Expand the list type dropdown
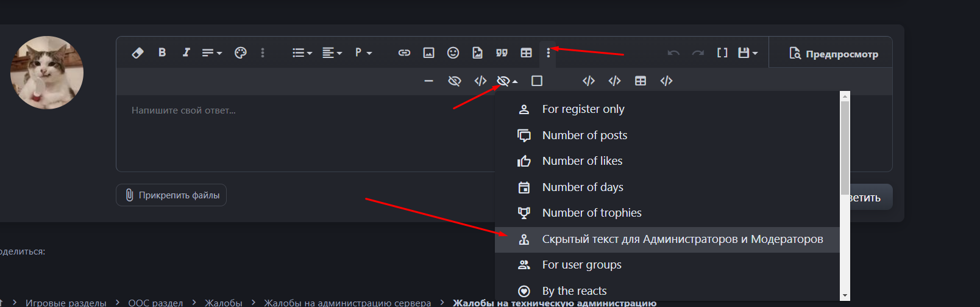This screenshot has height=307, width=980. [x=302, y=53]
